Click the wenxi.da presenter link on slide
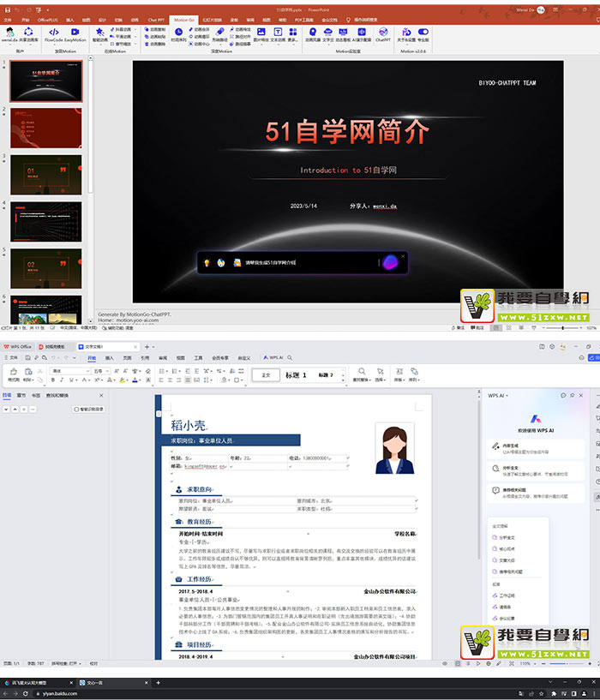The image size is (600, 700). (385, 206)
